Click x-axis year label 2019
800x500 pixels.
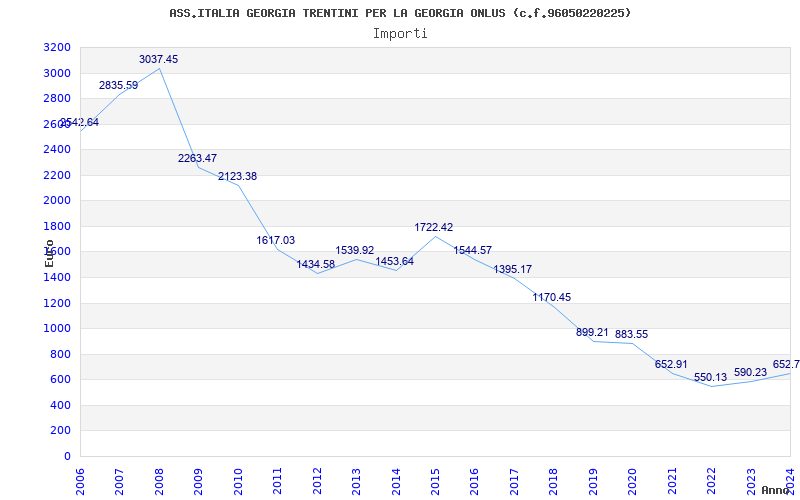click(x=593, y=482)
